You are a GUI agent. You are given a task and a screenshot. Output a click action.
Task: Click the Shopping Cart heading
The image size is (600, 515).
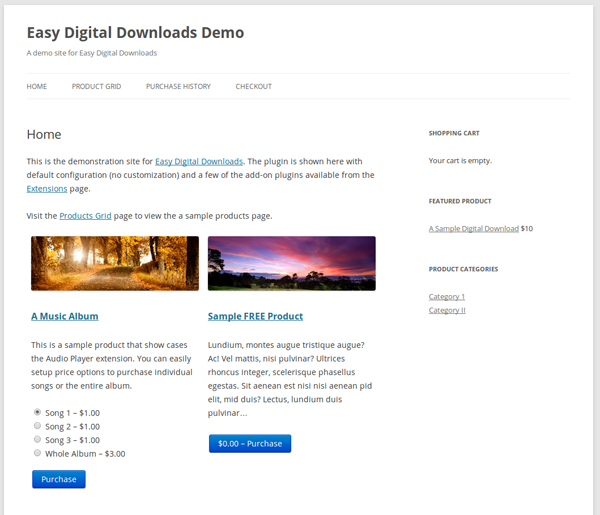[x=454, y=133]
